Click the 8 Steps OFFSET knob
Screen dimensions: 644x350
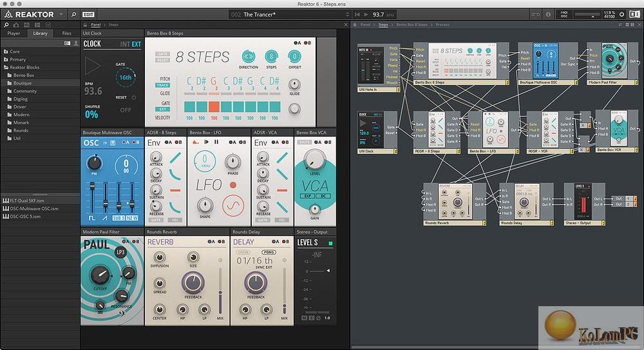click(x=294, y=56)
